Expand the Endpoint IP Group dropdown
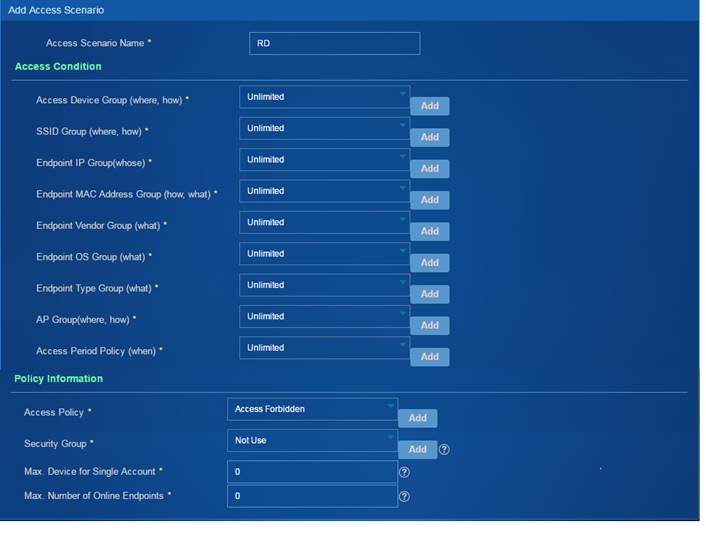This screenshot has height=546, width=706. [324, 160]
